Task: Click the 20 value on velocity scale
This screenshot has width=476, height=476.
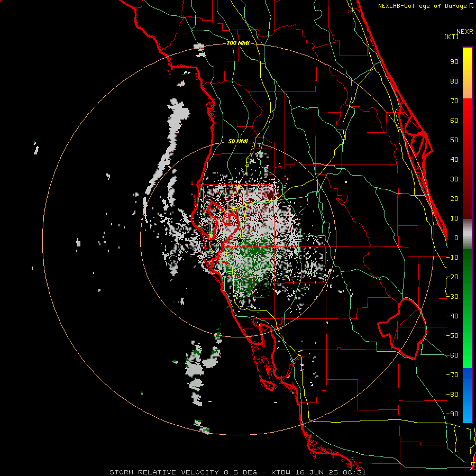Action: (x=454, y=199)
